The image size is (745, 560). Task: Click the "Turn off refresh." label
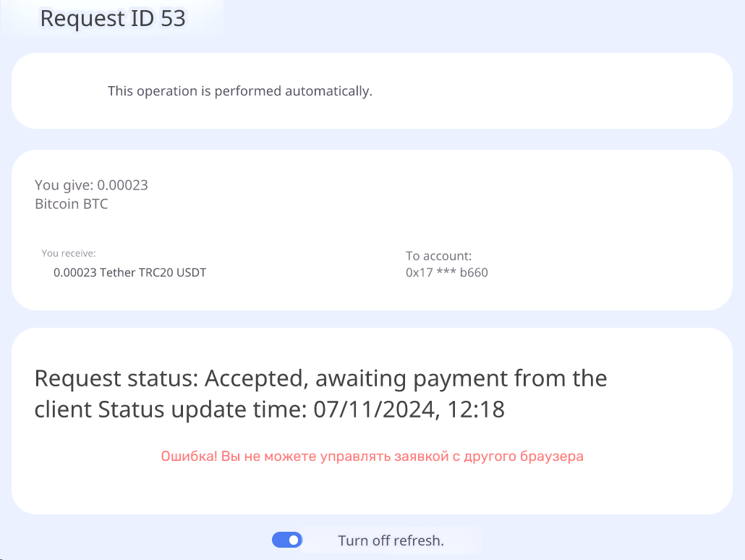point(391,540)
